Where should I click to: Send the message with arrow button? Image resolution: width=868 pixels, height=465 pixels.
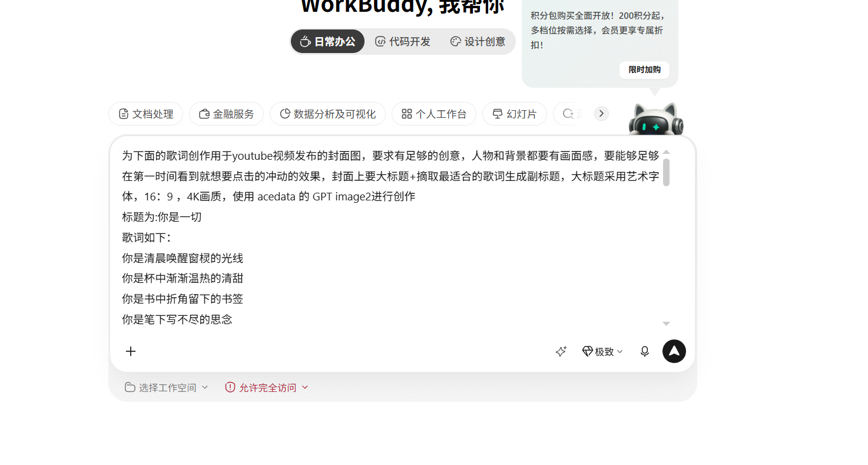(x=674, y=351)
